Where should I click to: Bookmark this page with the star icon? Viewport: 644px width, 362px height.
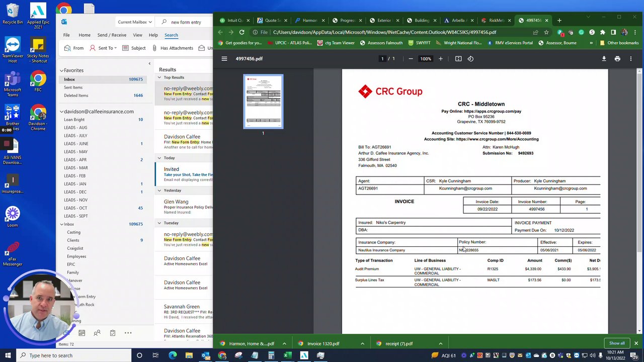pyautogui.click(x=546, y=32)
